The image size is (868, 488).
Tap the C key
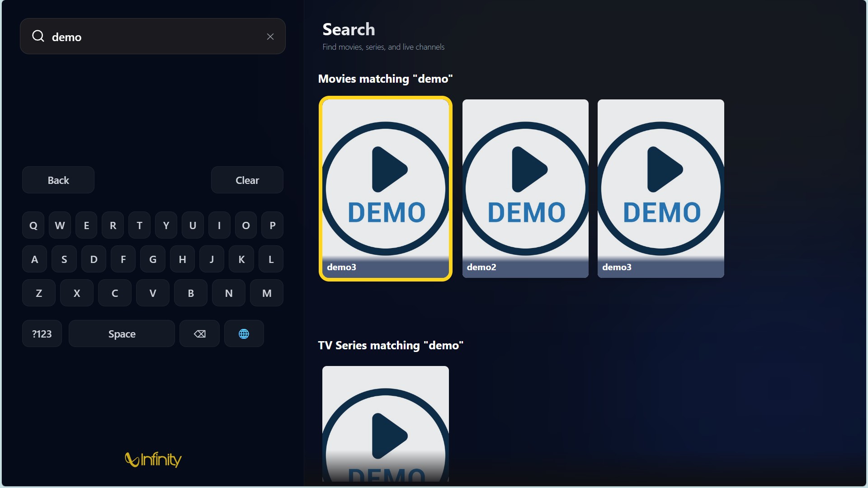[x=115, y=293]
